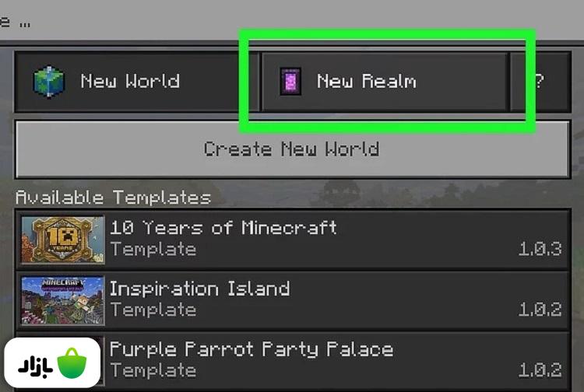Select the Purple Parrot Party Palace title

click(252, 349)
